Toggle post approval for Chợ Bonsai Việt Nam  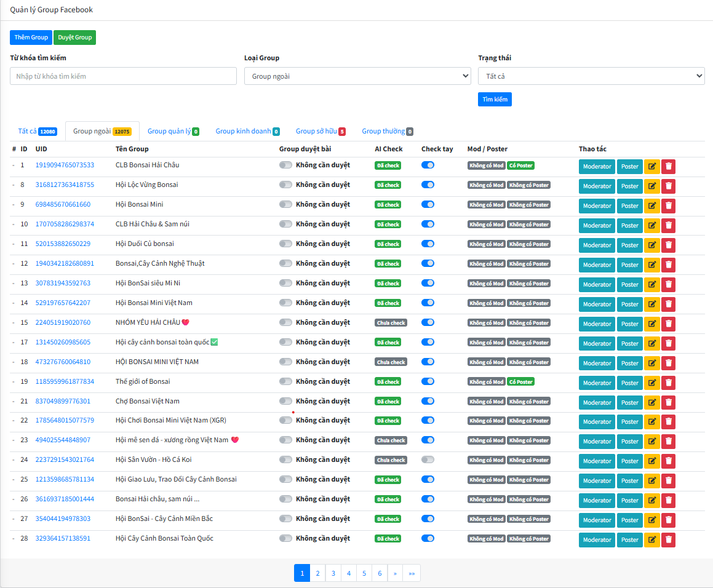tap(285, 401)
